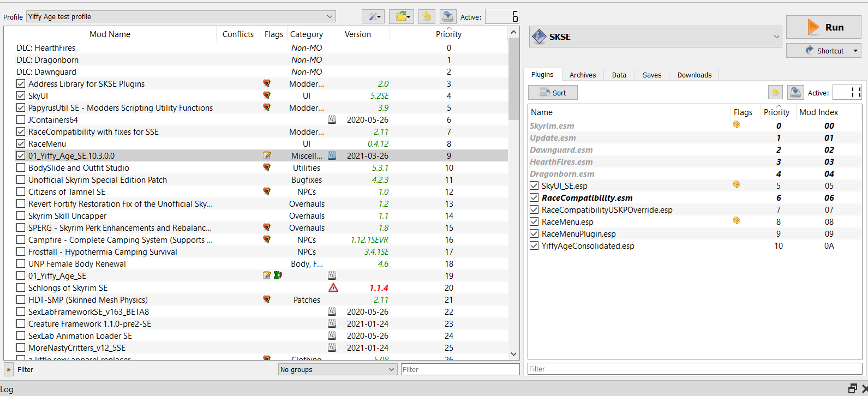Open the profile tools wrench menu

click(374, 17)
